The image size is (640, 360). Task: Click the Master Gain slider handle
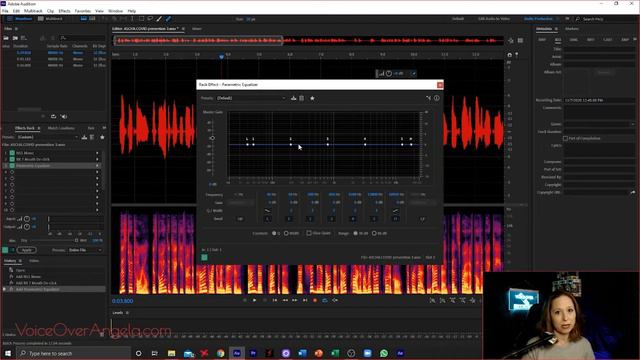tap(212, 138)
